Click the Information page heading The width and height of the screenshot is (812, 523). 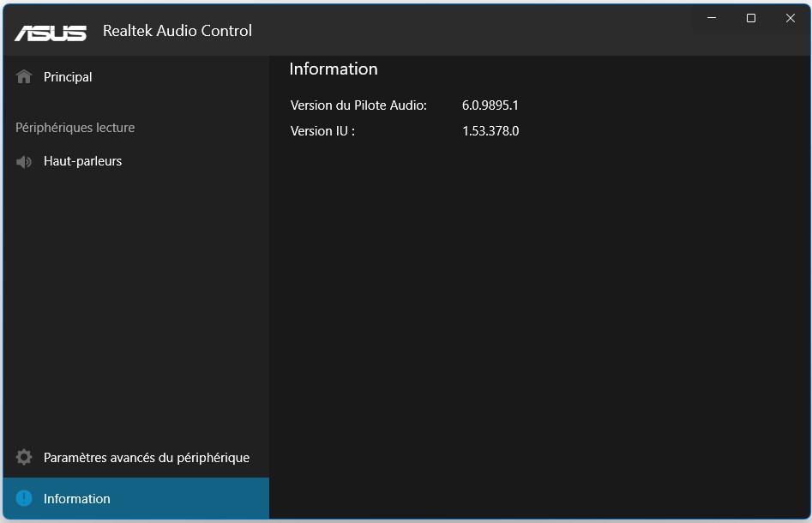click(x=334, y=69)
